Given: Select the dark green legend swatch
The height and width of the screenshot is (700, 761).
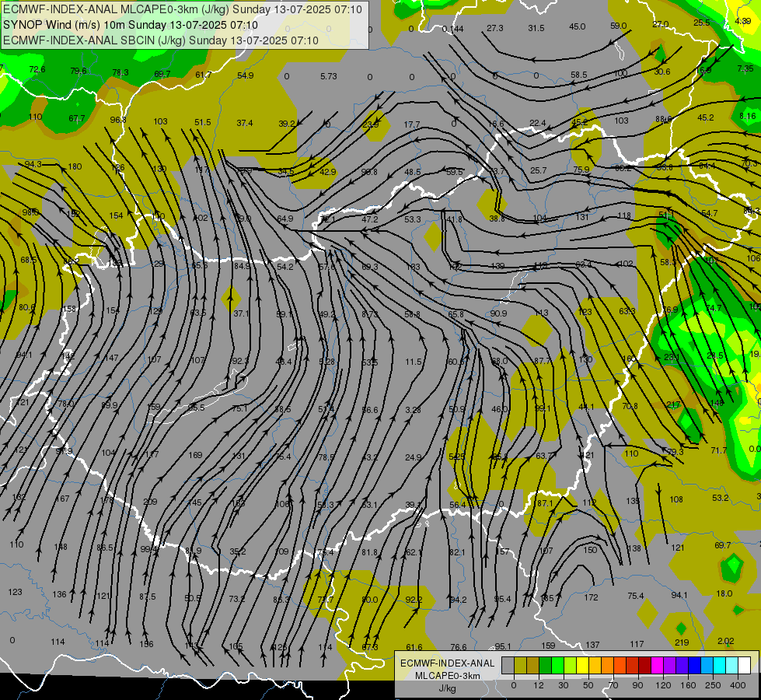Looking at the screenshot, I should (546, 665).
